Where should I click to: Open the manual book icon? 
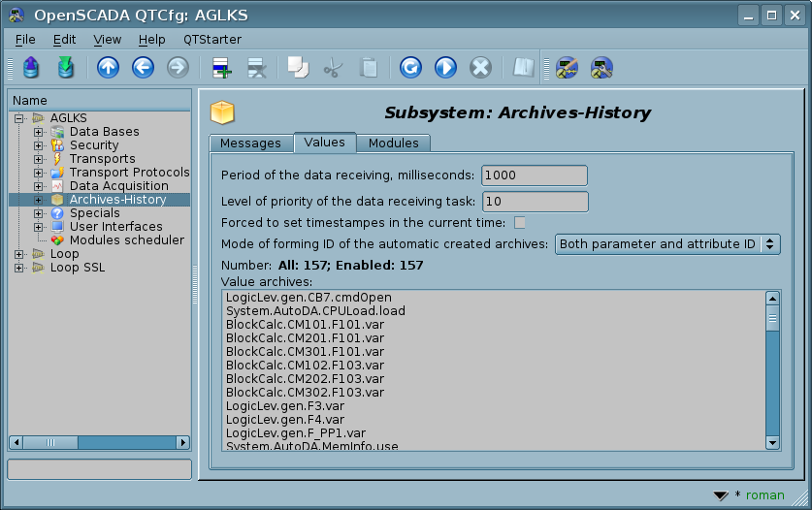click(x=523, y=67)
